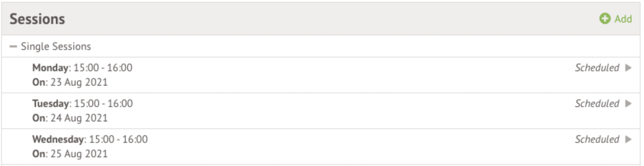644x166 pixels.
Task: Select the Monday 15:00 - 16:00 time text
Action: coord(103,68)
